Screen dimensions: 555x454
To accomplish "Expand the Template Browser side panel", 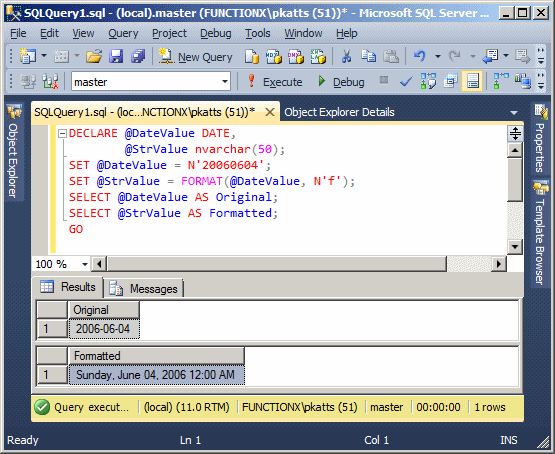I will (x=540, y=233).
